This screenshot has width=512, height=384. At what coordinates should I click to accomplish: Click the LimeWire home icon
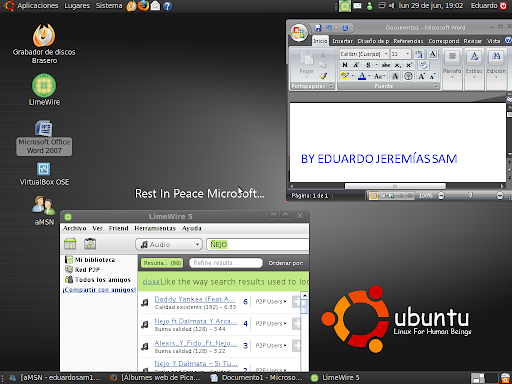(70, 244)
